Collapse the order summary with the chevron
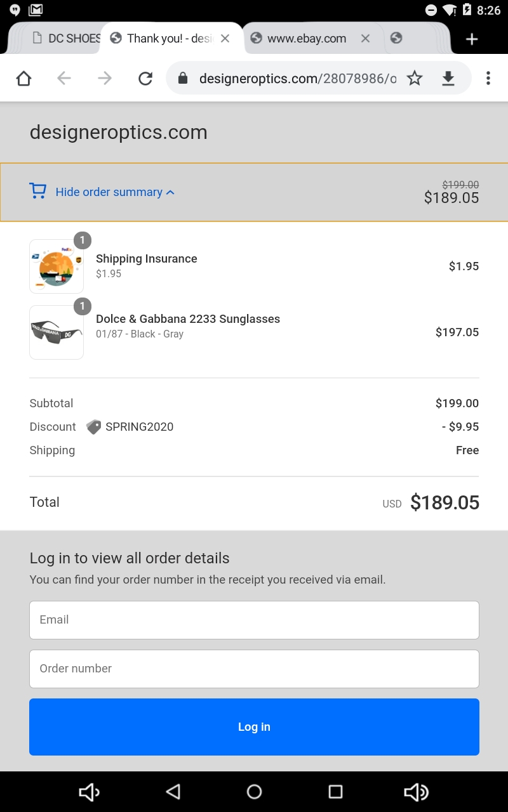This screenshot has width=508, height=812. pos(170,192)
